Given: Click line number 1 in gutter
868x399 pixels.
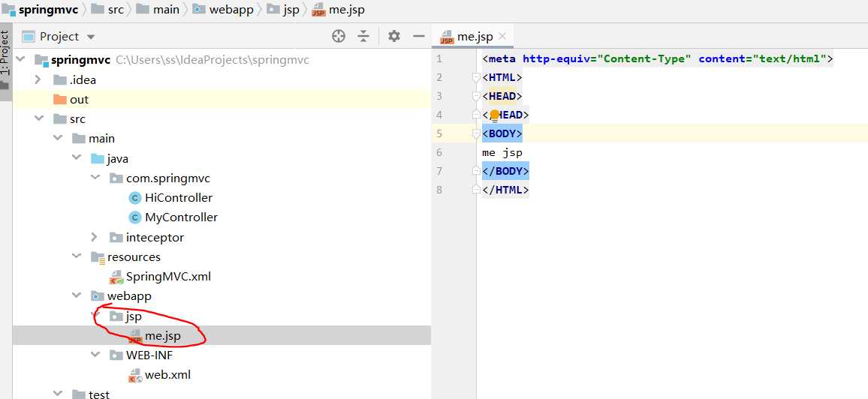Looking at the screenshot, I should point(439,58).
